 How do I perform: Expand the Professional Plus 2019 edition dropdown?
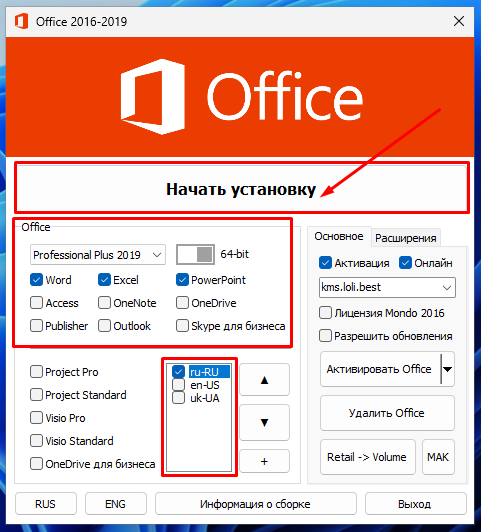pos(98,254)
